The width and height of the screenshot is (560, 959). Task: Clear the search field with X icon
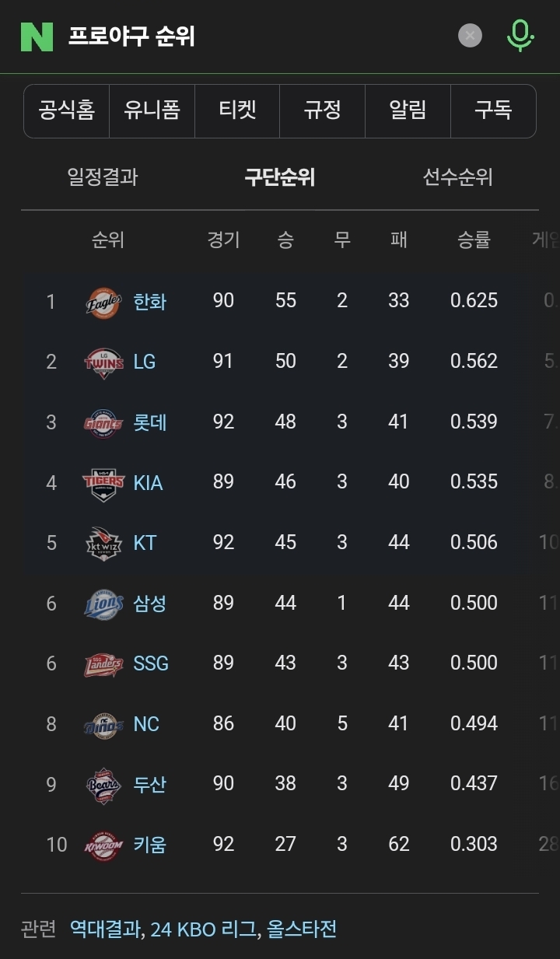click(470, 36)
